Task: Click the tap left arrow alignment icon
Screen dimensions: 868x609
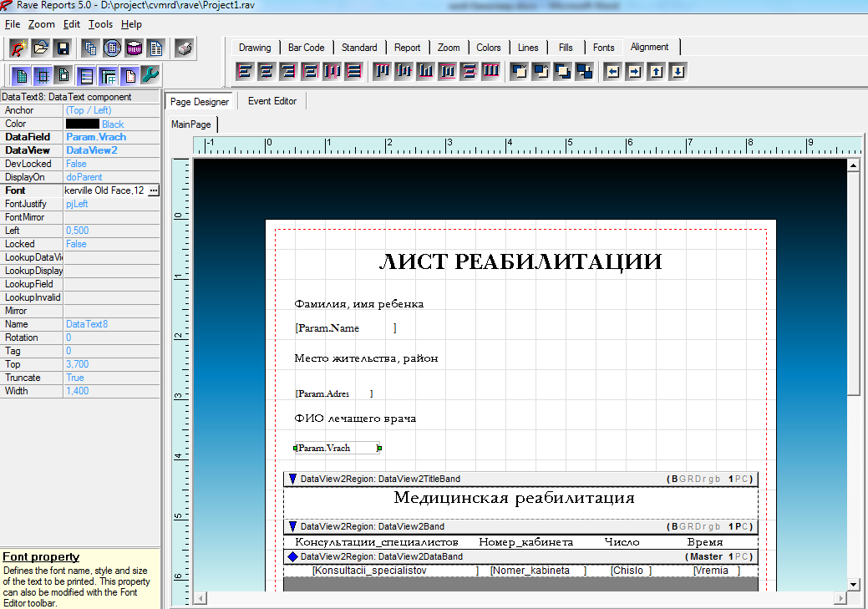Action: pyautogui.click(x=612, y=72)
